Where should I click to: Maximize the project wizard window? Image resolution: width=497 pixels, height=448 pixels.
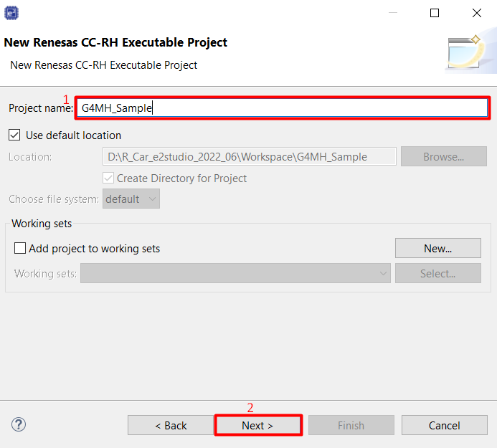(435, 13)
